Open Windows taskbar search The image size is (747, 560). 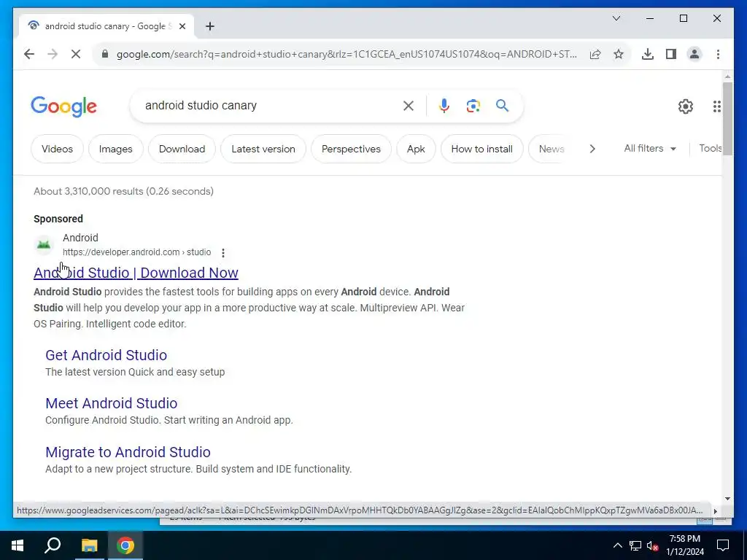pyautogui.click(x=53, y=545)
